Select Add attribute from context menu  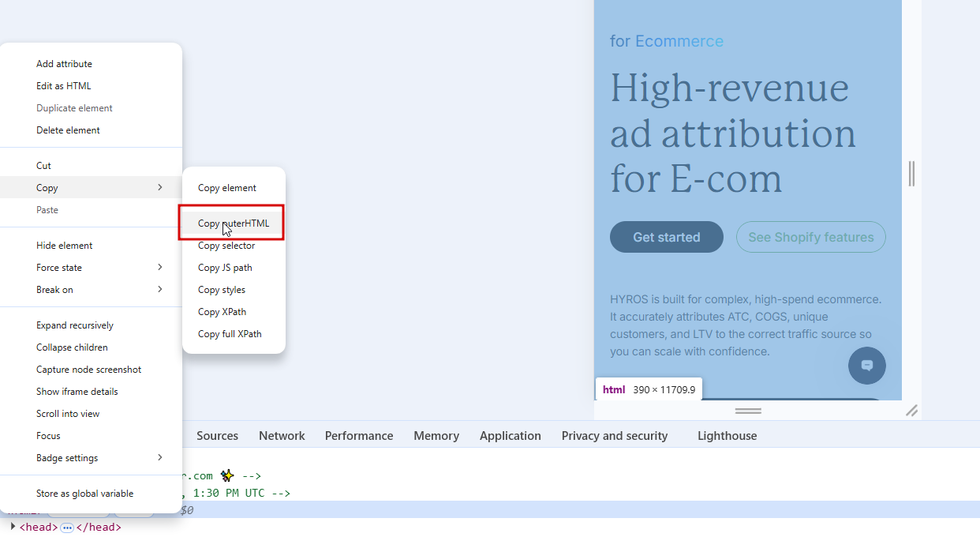(64, 64)
